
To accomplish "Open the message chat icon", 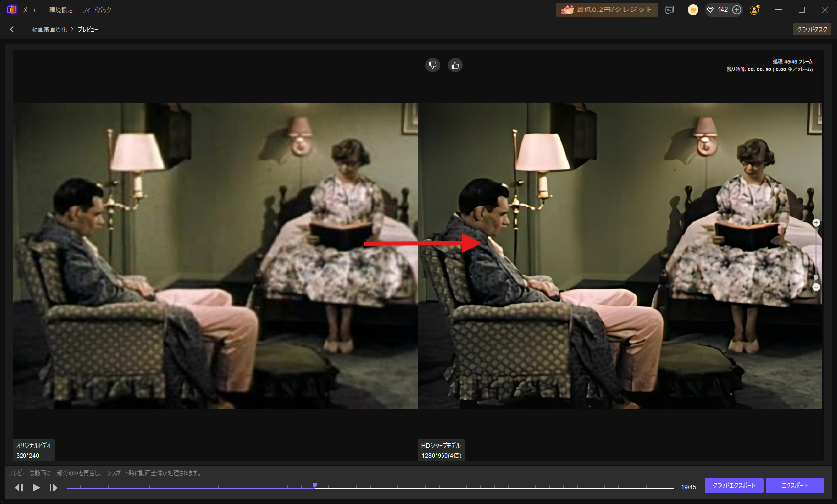I will tap(670, 10).
